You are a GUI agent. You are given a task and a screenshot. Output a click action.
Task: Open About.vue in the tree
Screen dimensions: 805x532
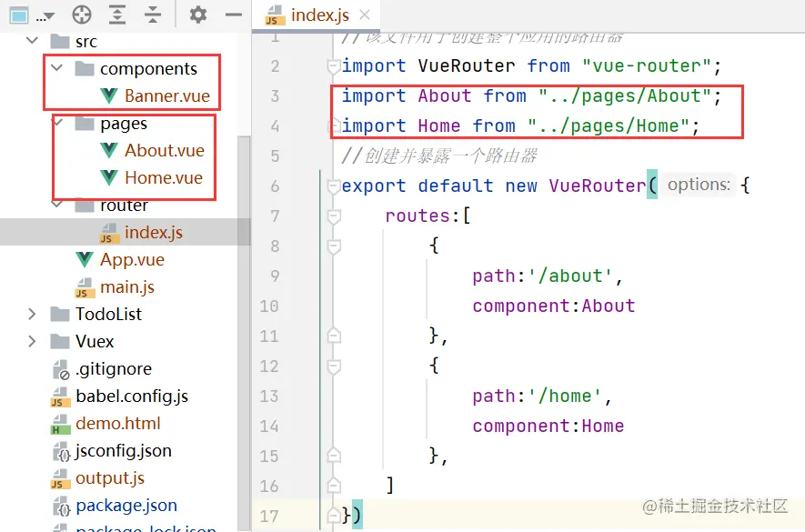(165, 150)
